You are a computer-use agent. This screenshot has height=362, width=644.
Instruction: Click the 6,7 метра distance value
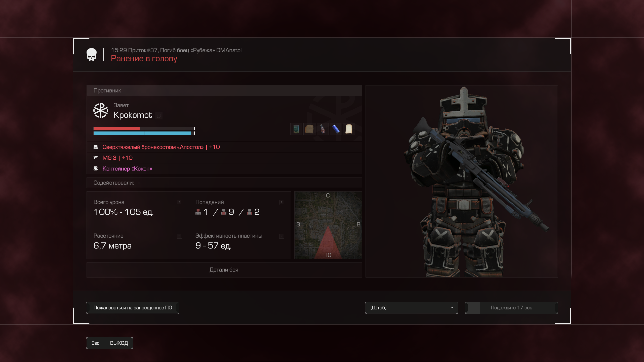[112, 246]
